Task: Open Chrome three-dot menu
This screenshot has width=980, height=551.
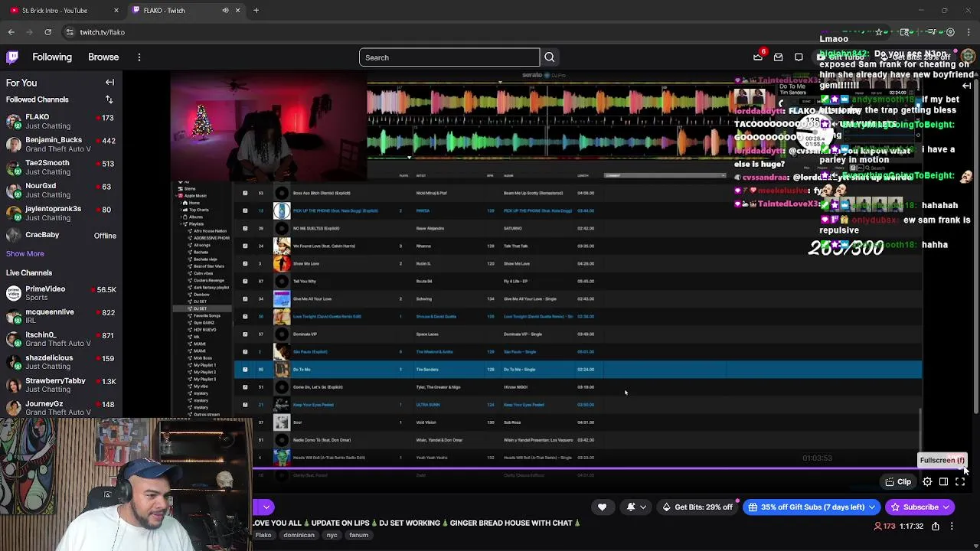Action: click(969, 32)
